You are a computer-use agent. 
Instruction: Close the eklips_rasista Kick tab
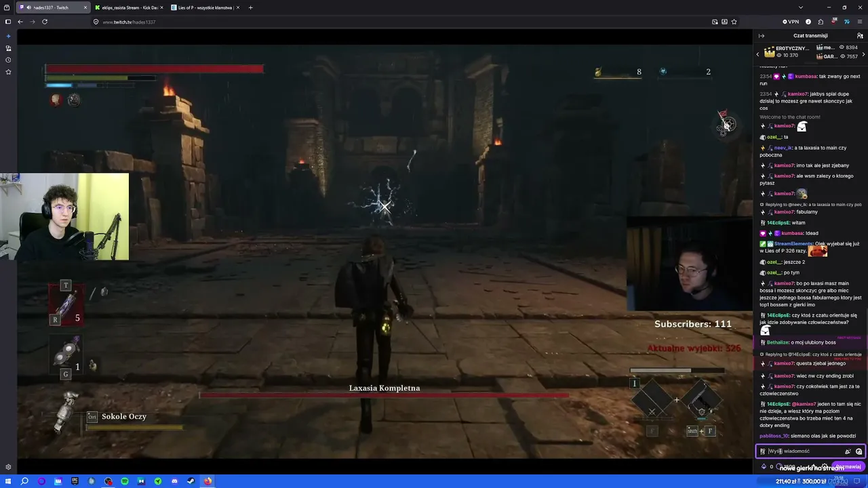[x=161, y=7]
